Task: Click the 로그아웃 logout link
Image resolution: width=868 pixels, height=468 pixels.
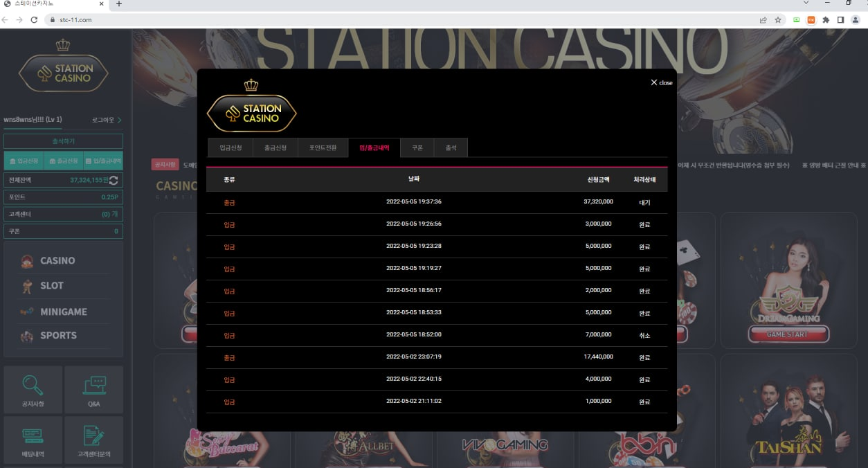Action: pyautogui.click(x=107, y=120)
